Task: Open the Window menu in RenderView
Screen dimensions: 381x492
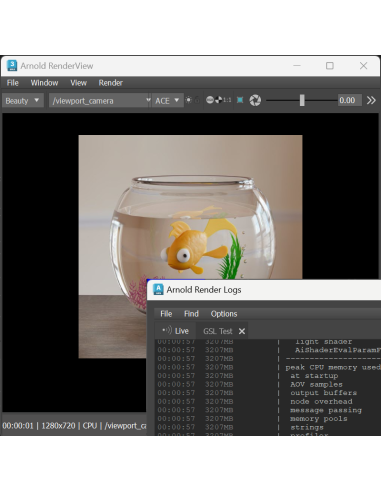Action: coord(44,83)
